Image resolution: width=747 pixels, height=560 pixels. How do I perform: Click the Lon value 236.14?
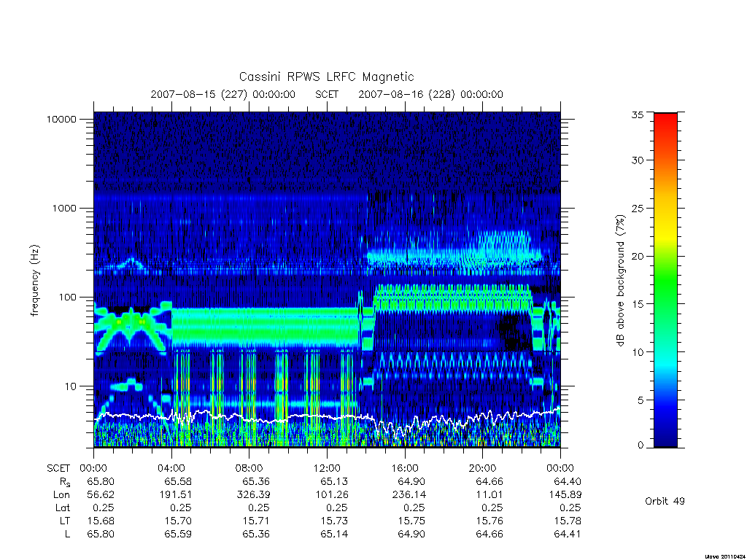pos(409,495)
